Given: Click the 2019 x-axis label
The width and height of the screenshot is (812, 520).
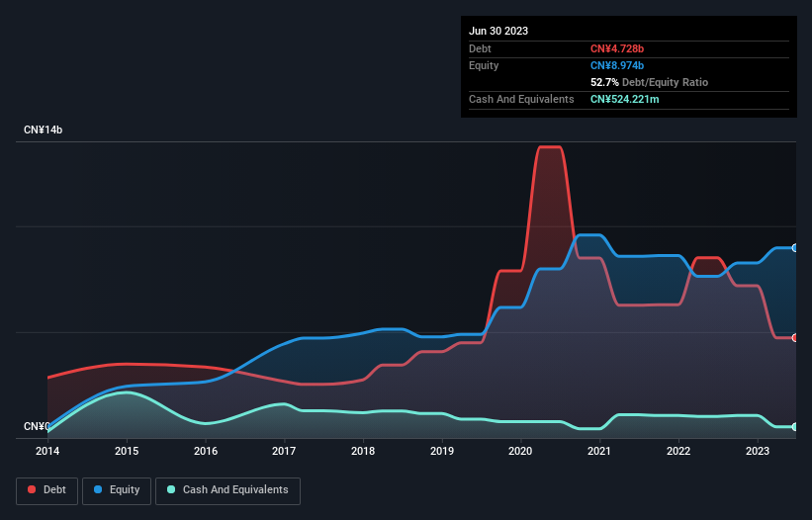Looking at the screenshot, I should pyautogui.click(x=442, y=451).
